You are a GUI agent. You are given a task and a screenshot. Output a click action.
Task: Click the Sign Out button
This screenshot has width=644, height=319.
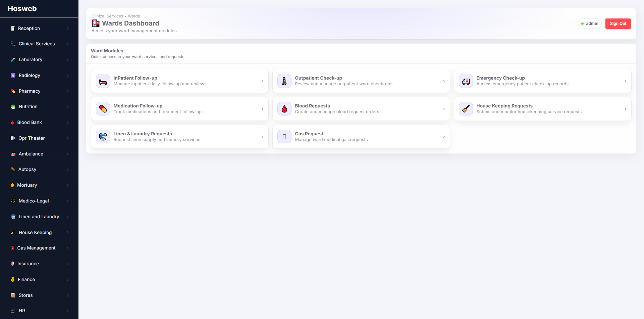tap(618, 24)
